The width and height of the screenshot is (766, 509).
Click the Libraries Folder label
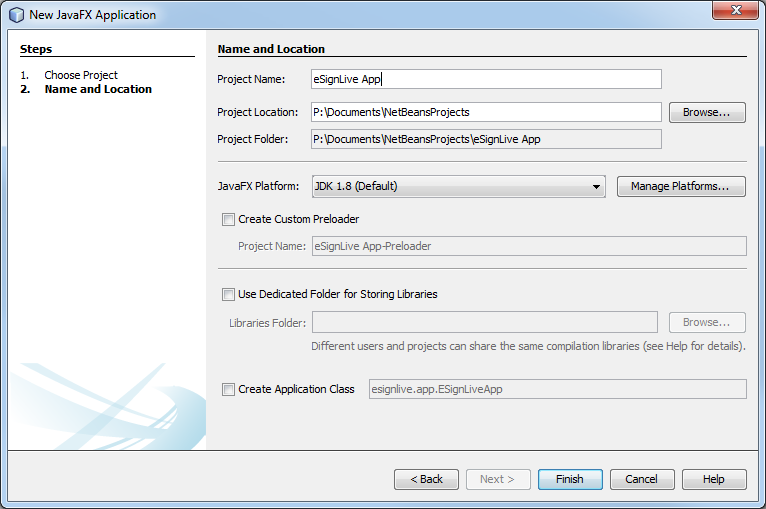[x=267, y=323]
